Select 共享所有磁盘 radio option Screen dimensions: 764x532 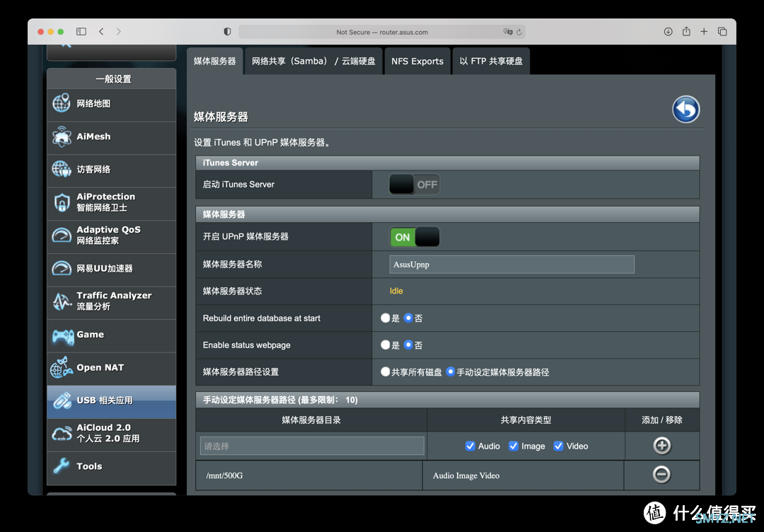tap(385, 371)
